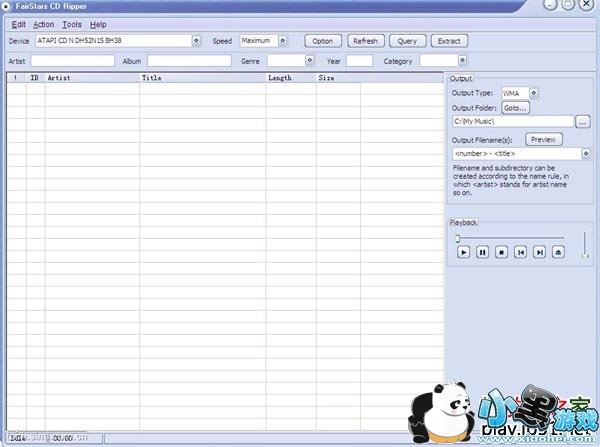Screen dimensions: 600x447
Task: Click into the Artist input field
Action: click(x=73, y=60)
